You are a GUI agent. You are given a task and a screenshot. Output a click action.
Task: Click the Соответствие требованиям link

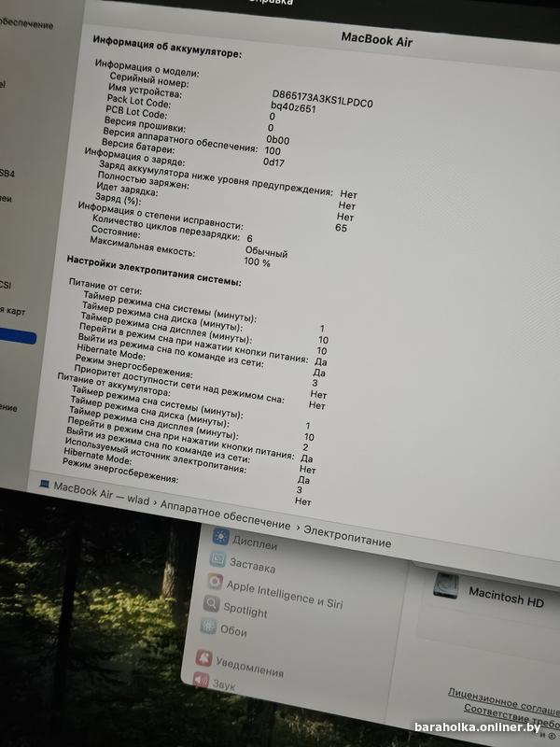(x=511, y=715)
